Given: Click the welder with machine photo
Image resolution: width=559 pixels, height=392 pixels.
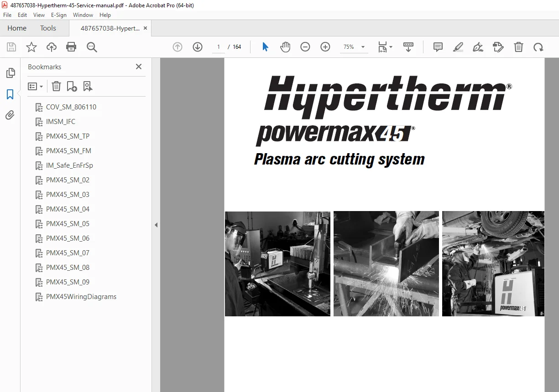Looking at the screenshot, I should 277,264.
